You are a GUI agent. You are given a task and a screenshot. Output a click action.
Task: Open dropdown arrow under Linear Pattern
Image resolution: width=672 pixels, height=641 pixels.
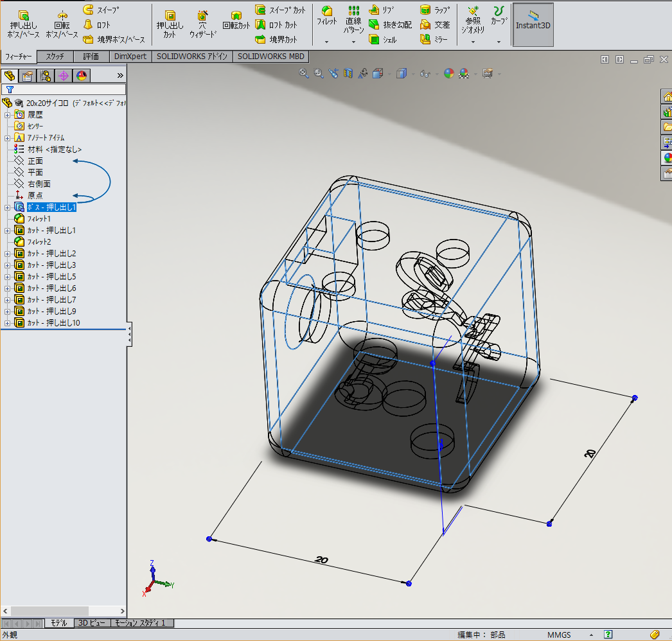pyautogui.click(x=353, y=42)
